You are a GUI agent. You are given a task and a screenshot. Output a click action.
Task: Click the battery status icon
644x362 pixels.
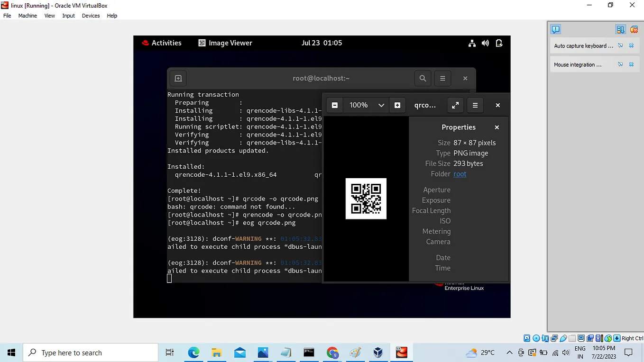[x=499, y=43]
